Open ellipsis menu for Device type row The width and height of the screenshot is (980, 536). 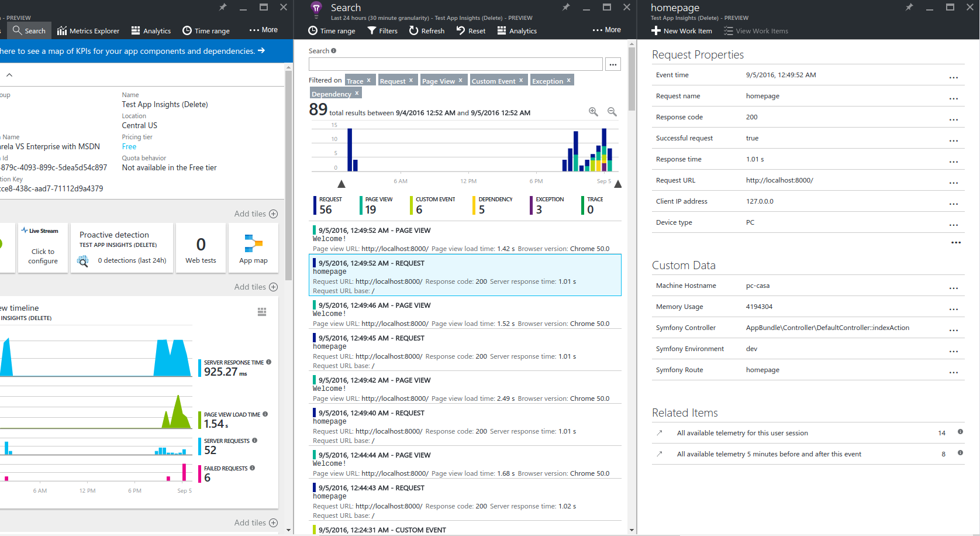pyautogui.click(x=954, y=225)
